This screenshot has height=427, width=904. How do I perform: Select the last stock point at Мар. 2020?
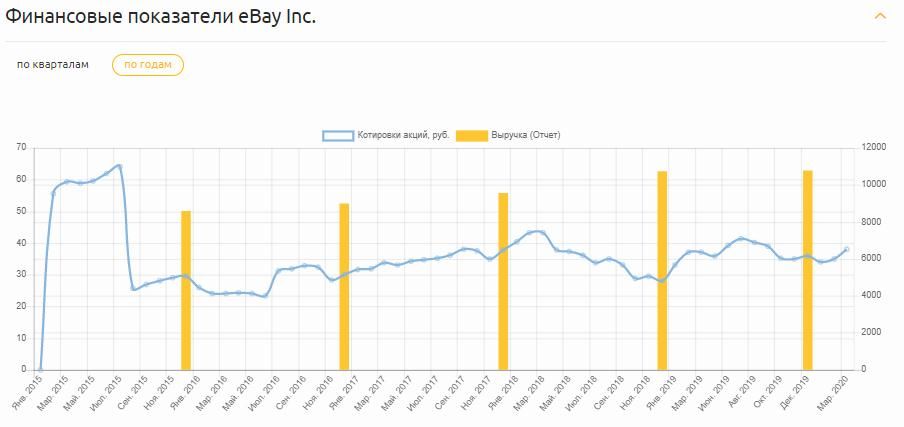pos(846,249)
